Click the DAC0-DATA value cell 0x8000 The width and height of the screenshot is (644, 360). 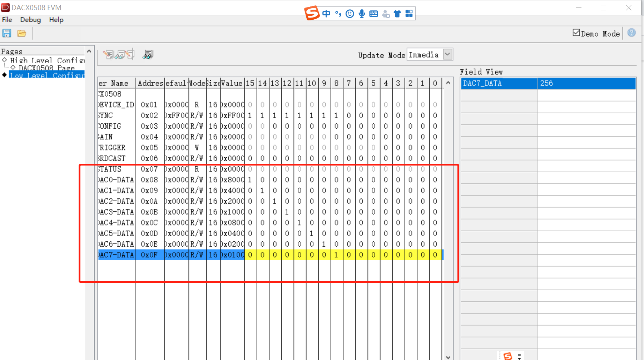[232, 180]
